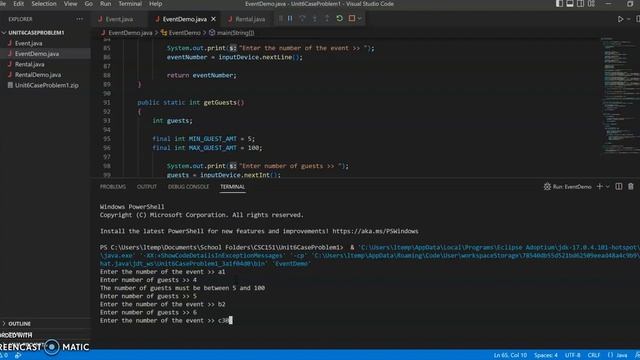Click the line number 95 in gutter
Image resolution: width=640 pixels, height=360 pixels.
(107, 139)
